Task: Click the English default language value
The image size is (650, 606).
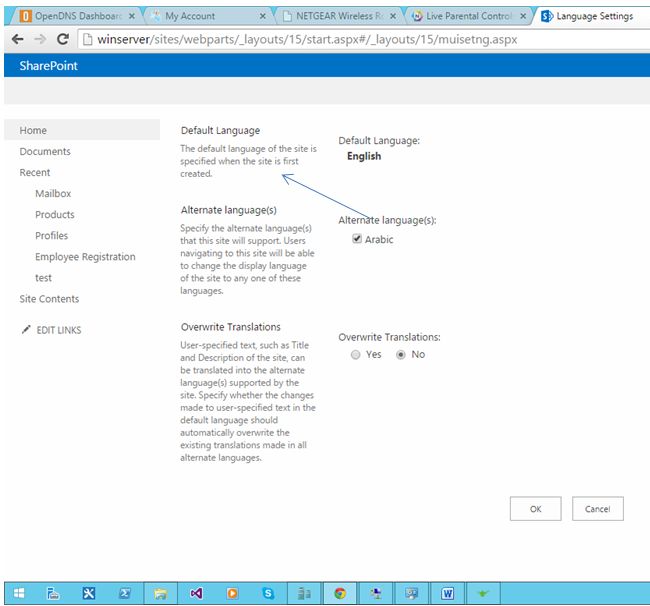Action: tap(364, 156)
